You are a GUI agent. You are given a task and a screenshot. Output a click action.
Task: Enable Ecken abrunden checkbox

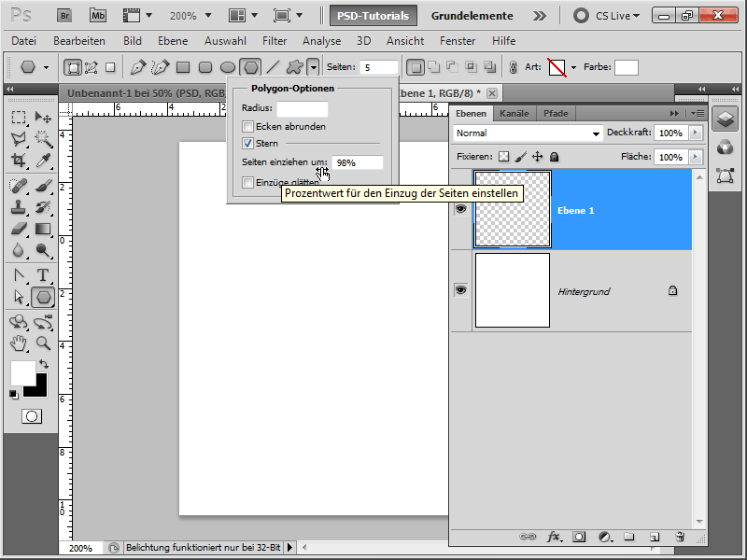[x=247, y=127]
